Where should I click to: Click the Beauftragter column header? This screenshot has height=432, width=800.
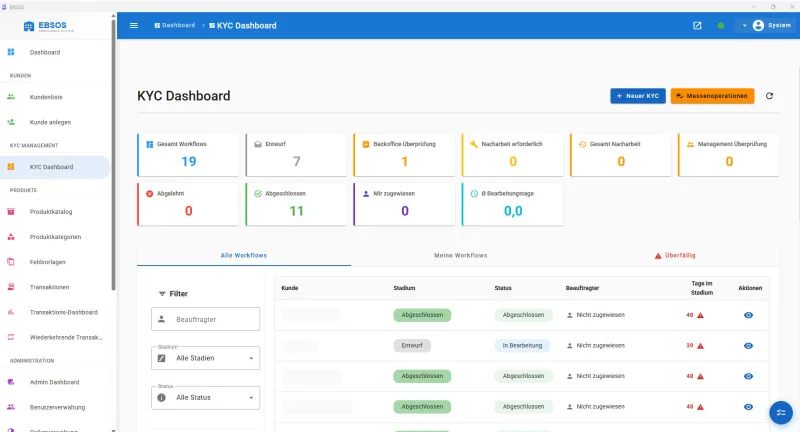click(582, 288)
